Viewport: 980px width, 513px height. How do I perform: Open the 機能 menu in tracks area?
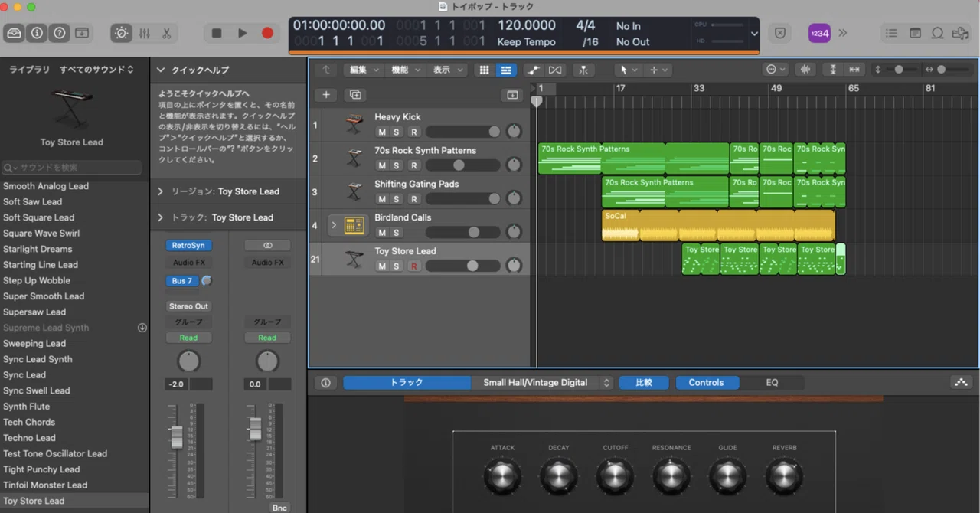click(405, 70)
